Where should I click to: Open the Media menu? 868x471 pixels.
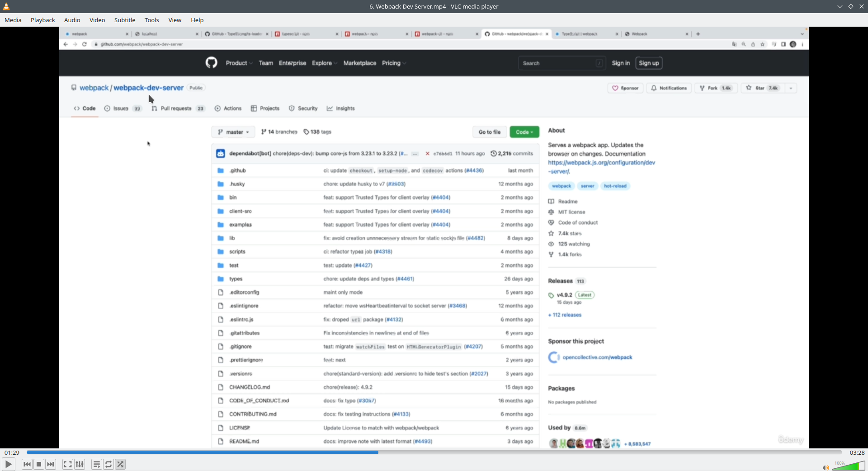(13, 20)
